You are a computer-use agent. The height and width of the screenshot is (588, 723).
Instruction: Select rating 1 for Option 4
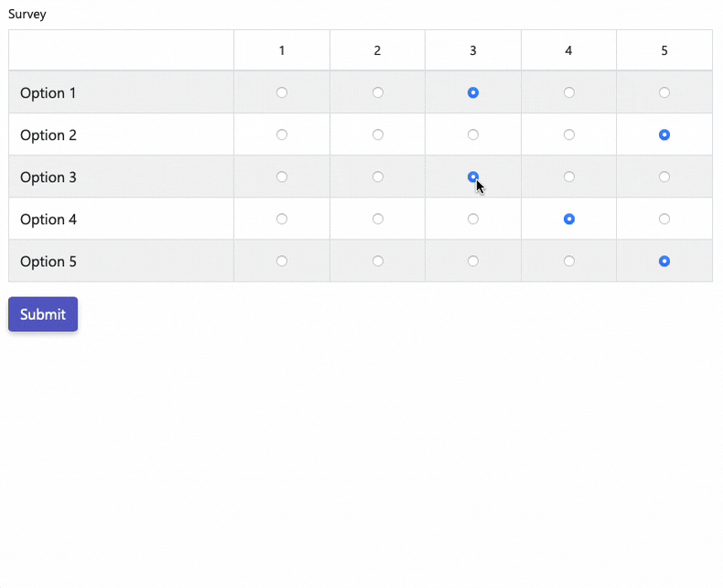point(282,219)
